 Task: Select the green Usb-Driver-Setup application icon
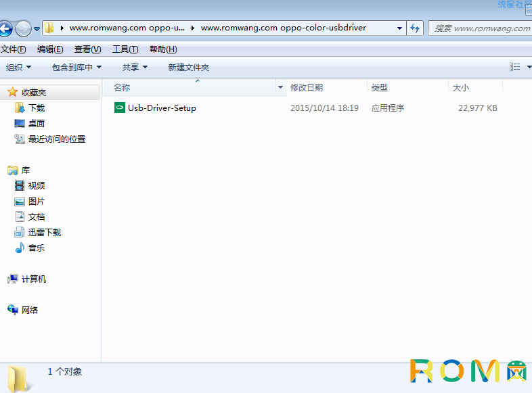pyautogui.click(x=119, y=108)
